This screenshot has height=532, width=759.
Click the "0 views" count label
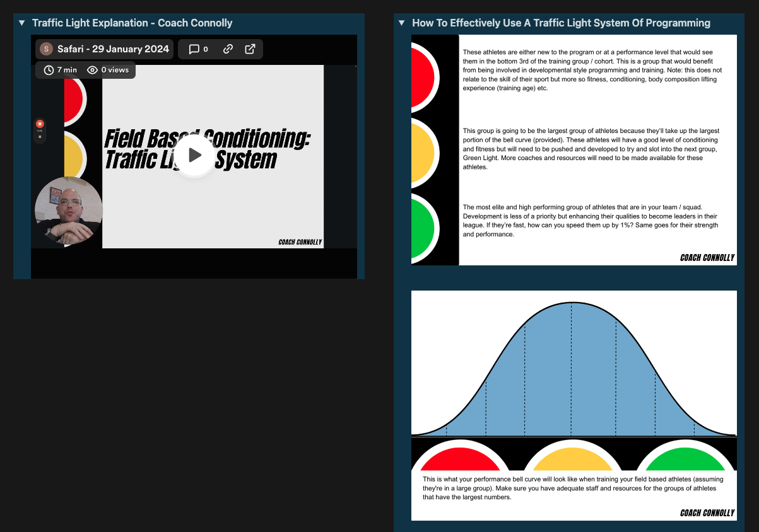pyautogui.click(x=115, y=70)
